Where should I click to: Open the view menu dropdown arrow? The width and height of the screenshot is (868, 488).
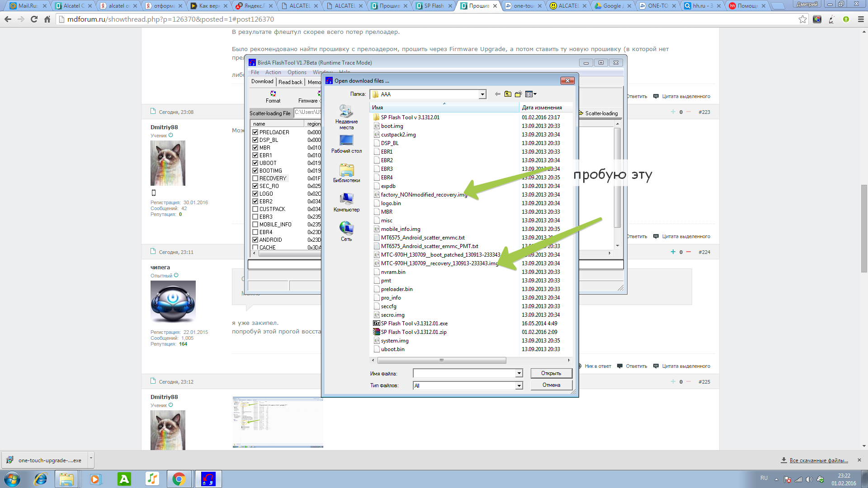[535, 94]
